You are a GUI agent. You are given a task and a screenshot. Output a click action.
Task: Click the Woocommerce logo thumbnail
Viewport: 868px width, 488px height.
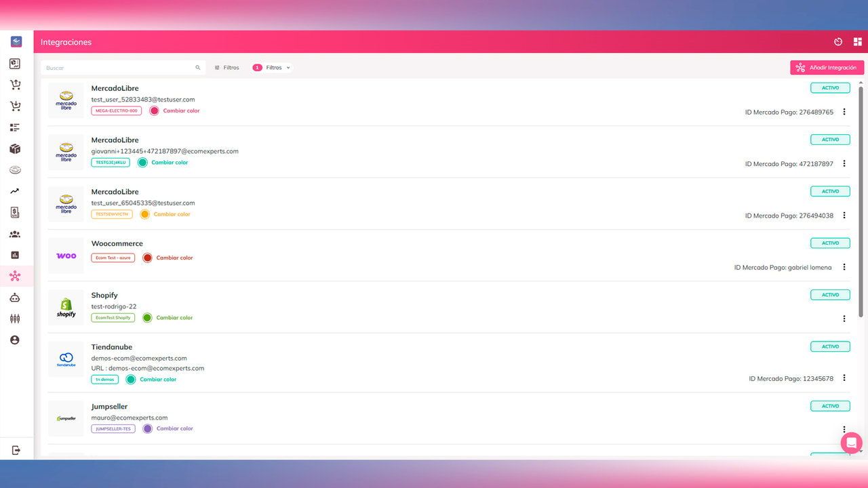click(x=66, y=256)
